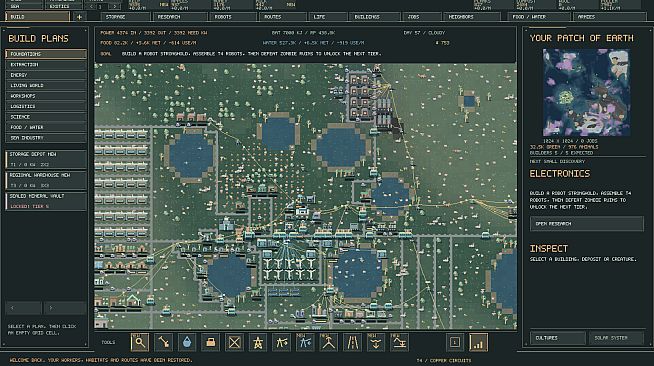Go to next build plans page
The image size is (654, 366).
coord(65,308)
